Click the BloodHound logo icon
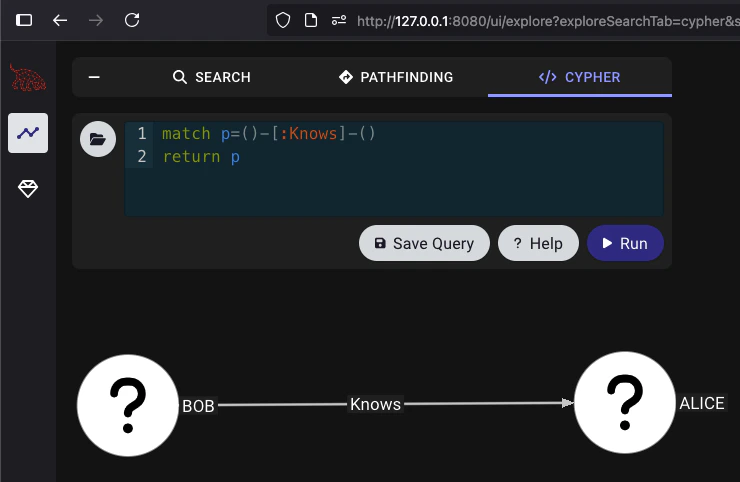Viewport: 740px width, 482px height. tap(28, 77)
